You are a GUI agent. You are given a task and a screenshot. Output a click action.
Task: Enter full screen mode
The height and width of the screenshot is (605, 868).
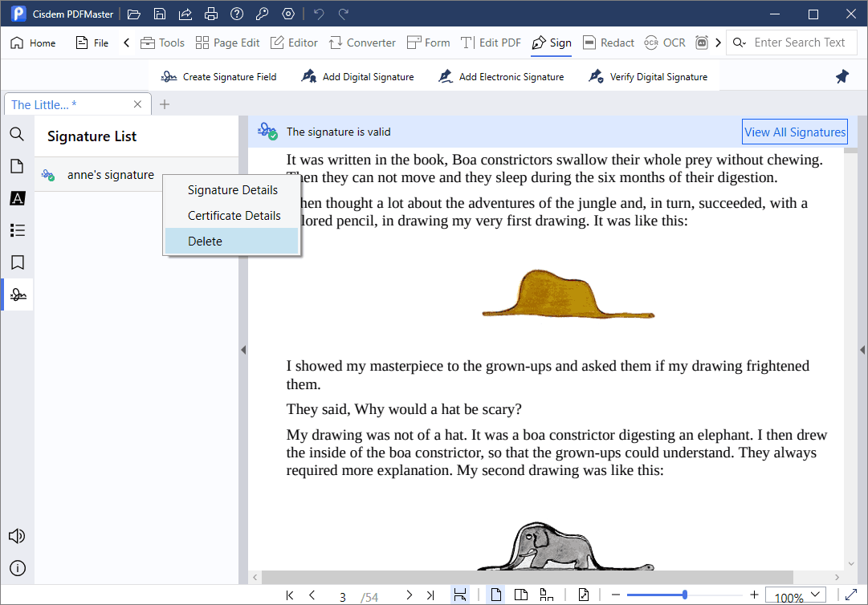(x=851, y=595)
